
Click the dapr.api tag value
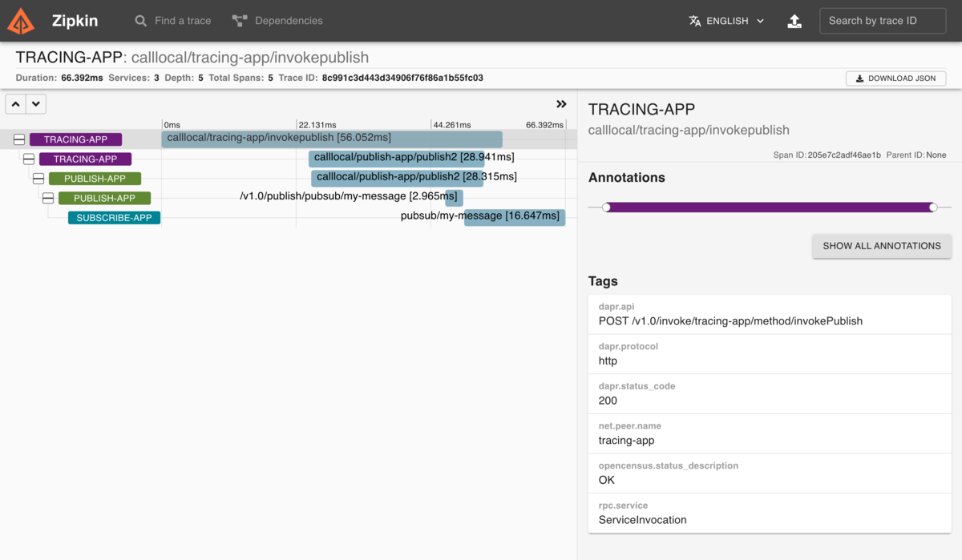tap(730, 321)
